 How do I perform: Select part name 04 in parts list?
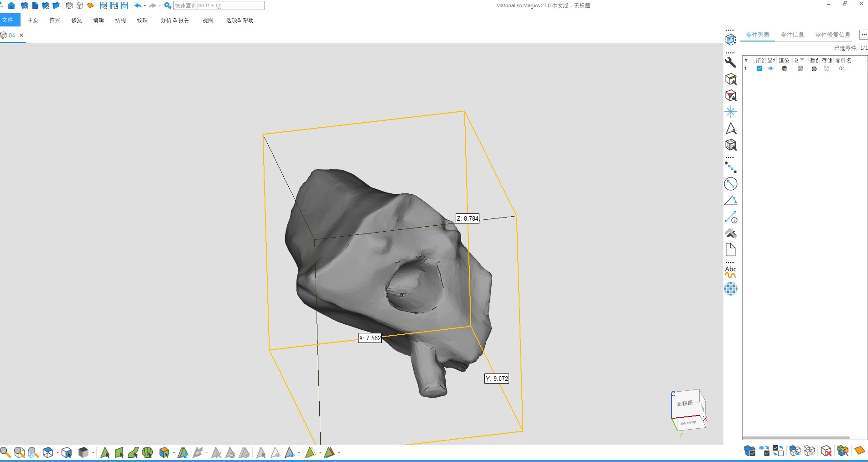coord(842,69)
